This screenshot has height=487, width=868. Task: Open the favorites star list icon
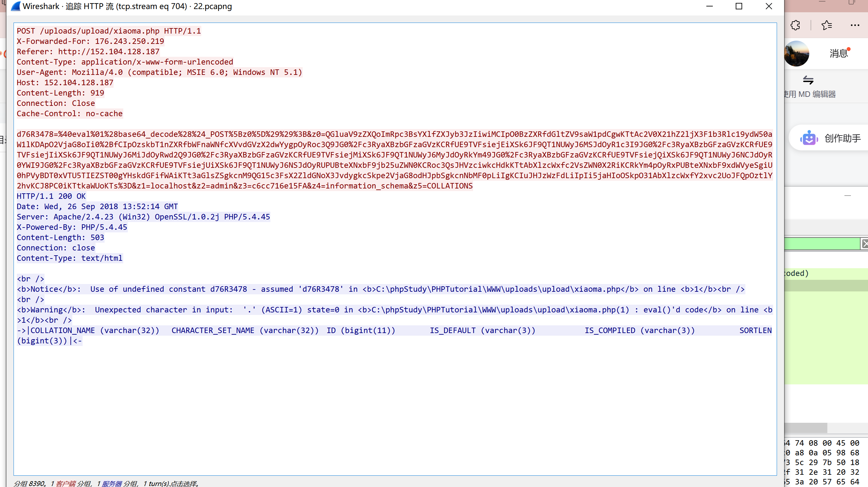(x=827, y=25)
